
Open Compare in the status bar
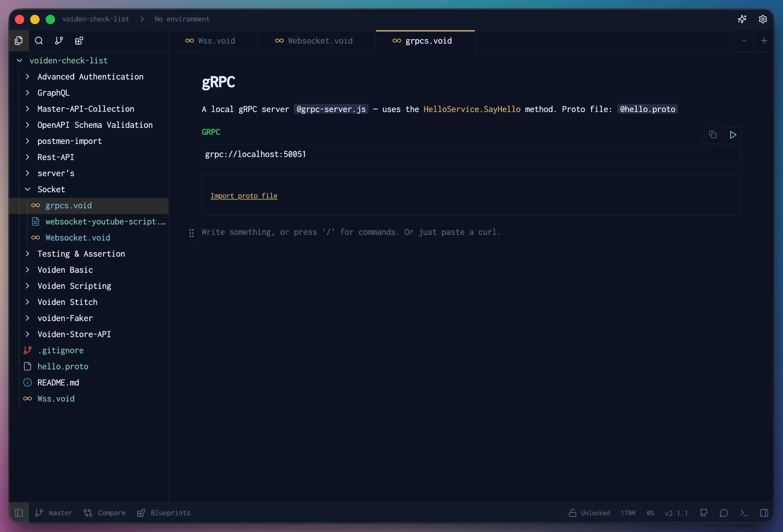[x=104, y=513]
